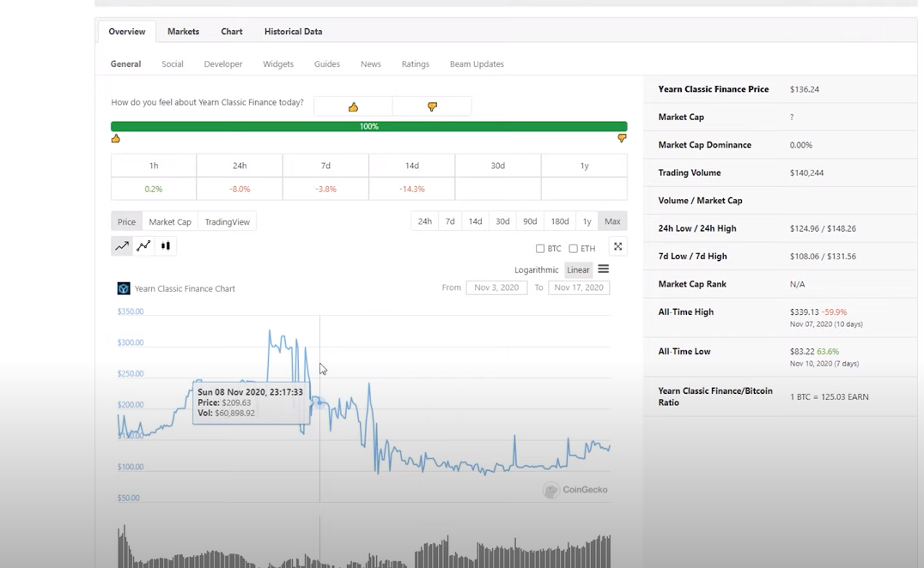Viewport: 924px width, 568px height.
Task: Expand chart to fullscreen
Action: (617, 246)
